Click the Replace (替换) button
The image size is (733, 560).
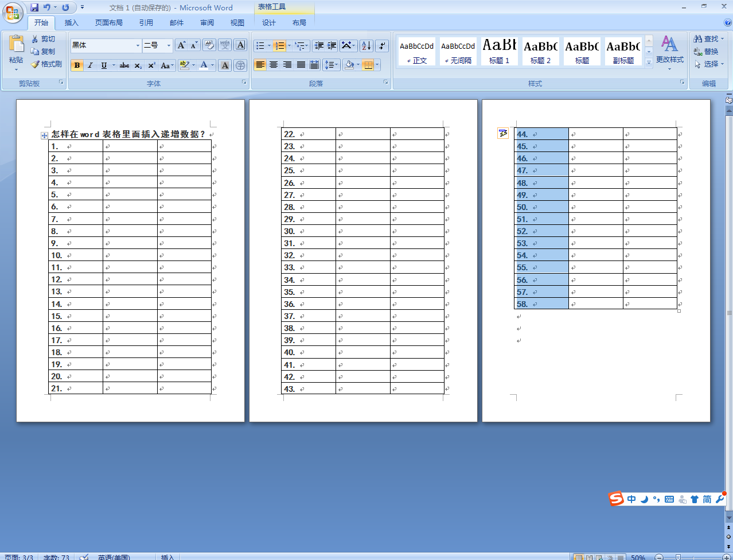point(706,52)
